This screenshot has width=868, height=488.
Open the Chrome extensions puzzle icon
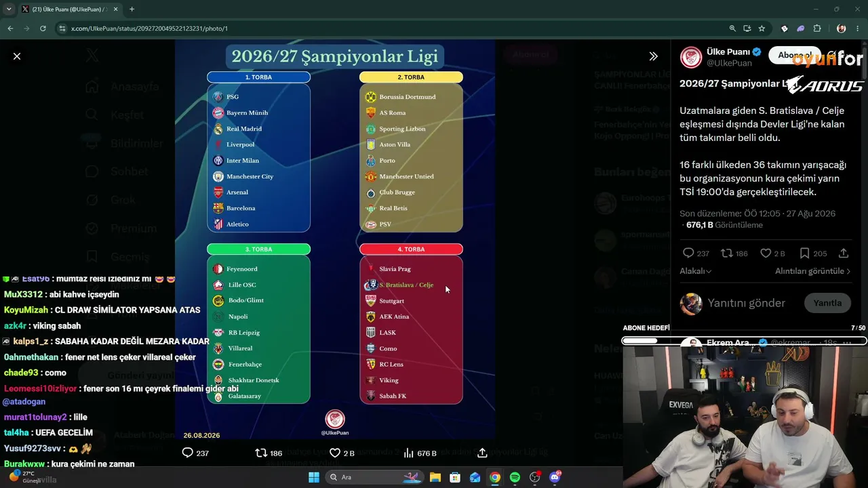(x=816, y=28)
